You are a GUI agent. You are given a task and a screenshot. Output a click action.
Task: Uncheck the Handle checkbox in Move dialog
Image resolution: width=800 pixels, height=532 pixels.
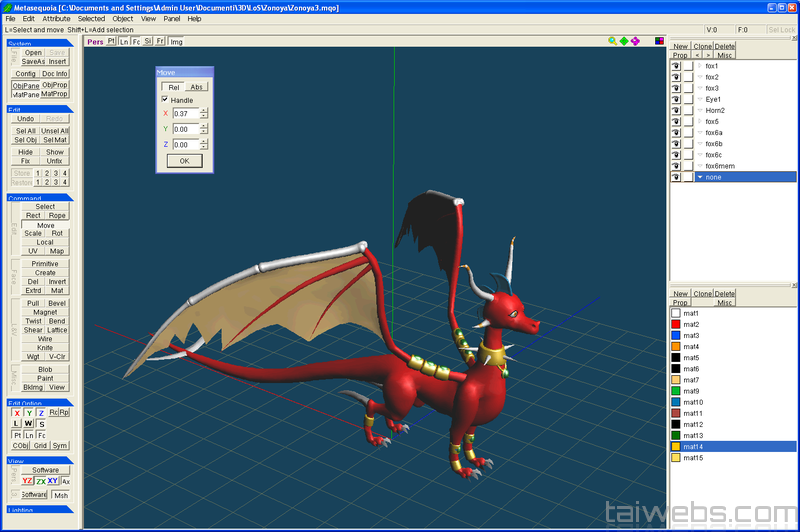click(x=165, y=100)
